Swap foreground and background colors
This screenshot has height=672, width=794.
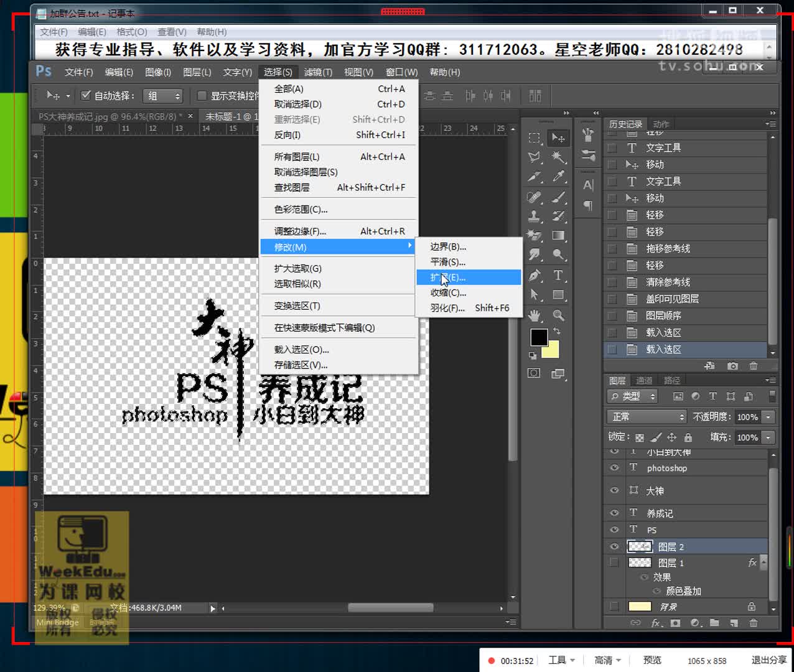[x=557, y=331]
